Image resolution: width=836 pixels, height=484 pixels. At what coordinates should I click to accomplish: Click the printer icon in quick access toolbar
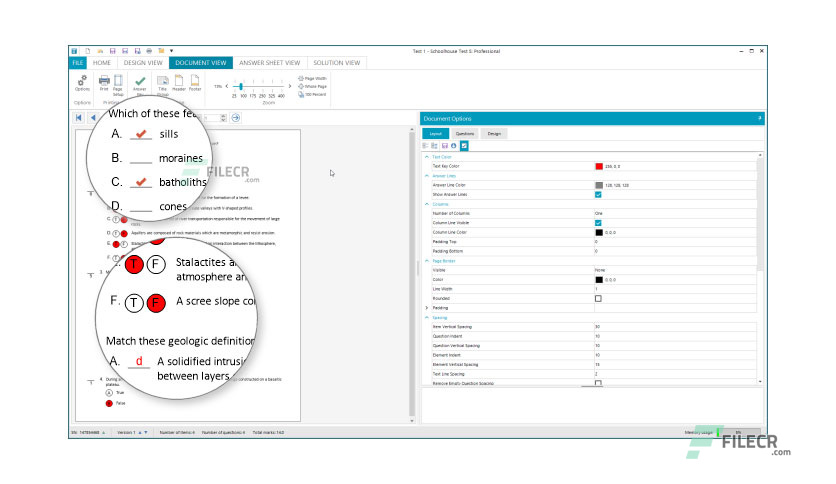(149, 51)
